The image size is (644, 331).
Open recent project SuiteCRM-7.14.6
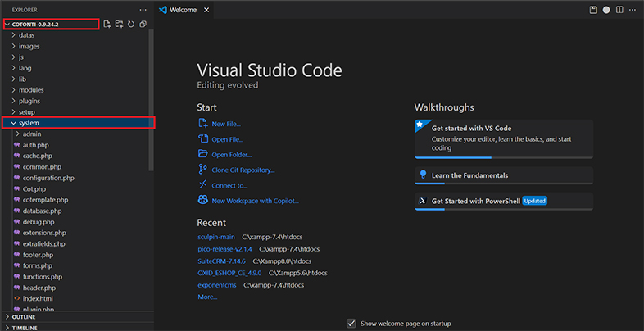[221, 261]
